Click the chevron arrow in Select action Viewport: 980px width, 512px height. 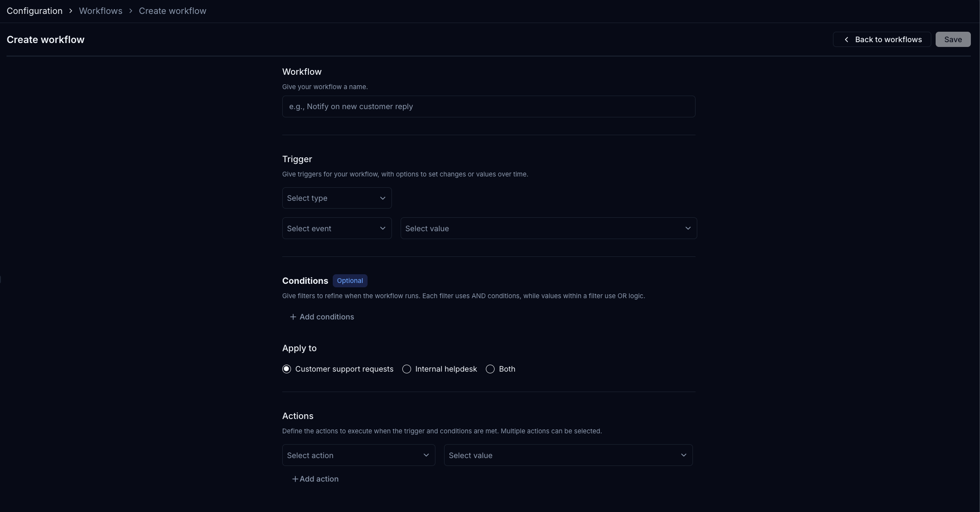pos(426,455)
